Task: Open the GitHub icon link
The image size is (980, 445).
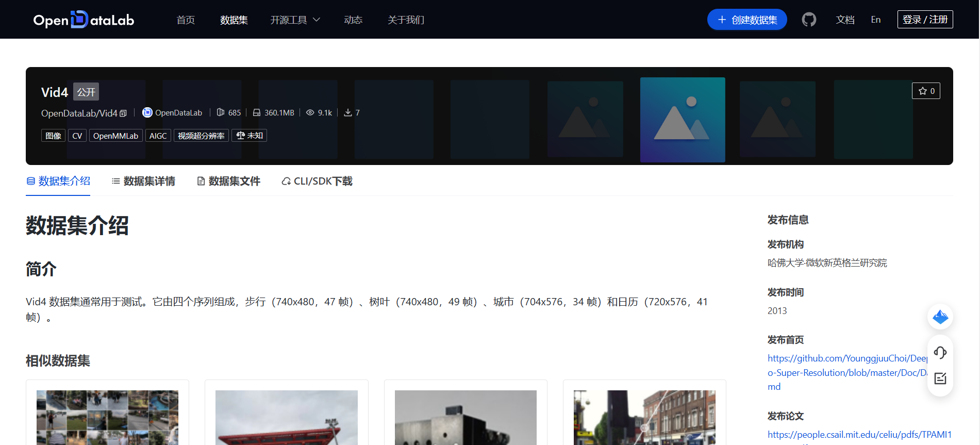Action: click(x=809, y=20)
